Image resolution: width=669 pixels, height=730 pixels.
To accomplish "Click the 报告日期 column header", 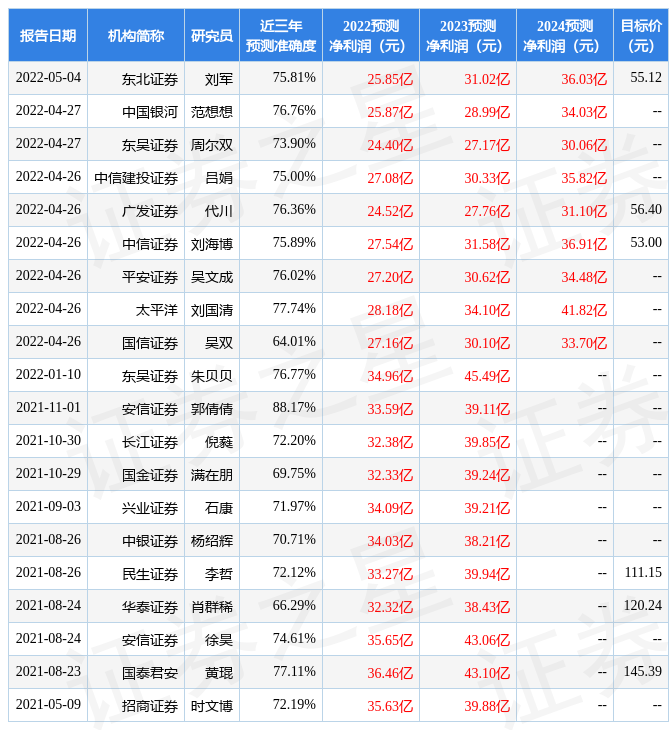I will (x=48, y=35).
